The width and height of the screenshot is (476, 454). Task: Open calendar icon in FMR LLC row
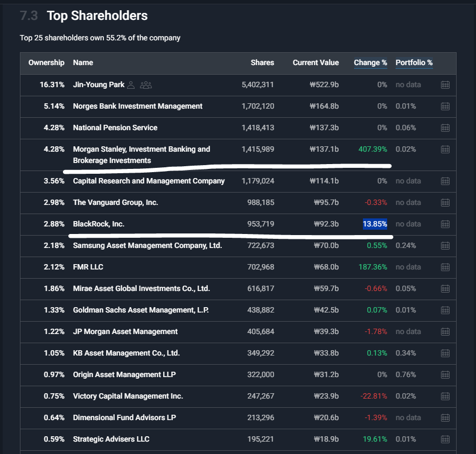click(x=445, y=267)
